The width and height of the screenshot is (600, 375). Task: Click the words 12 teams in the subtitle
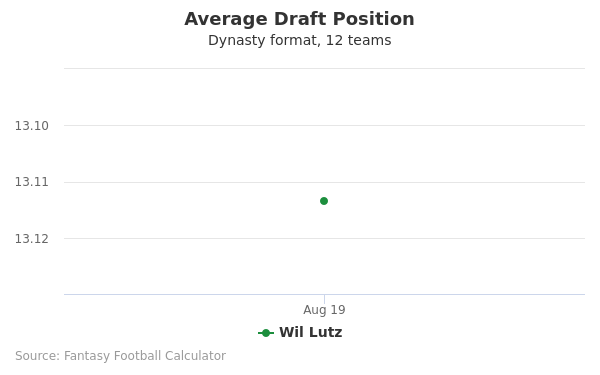(x=358, y=40)
